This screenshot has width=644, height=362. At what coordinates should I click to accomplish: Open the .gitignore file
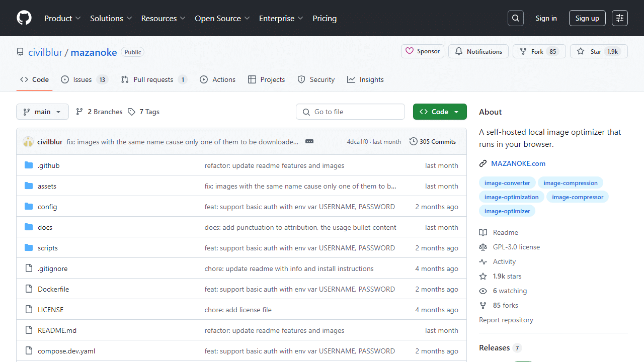pyautogui.click(x=52, y=268)
